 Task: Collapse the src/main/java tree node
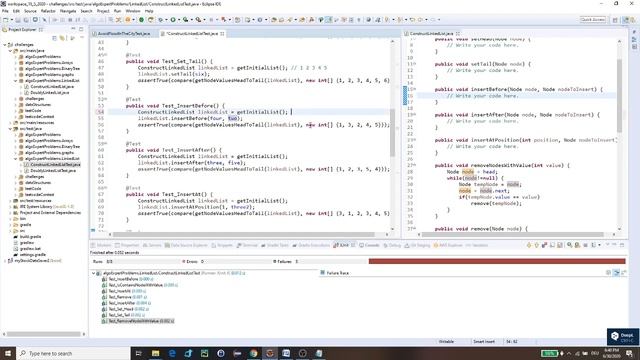point(11,51)
